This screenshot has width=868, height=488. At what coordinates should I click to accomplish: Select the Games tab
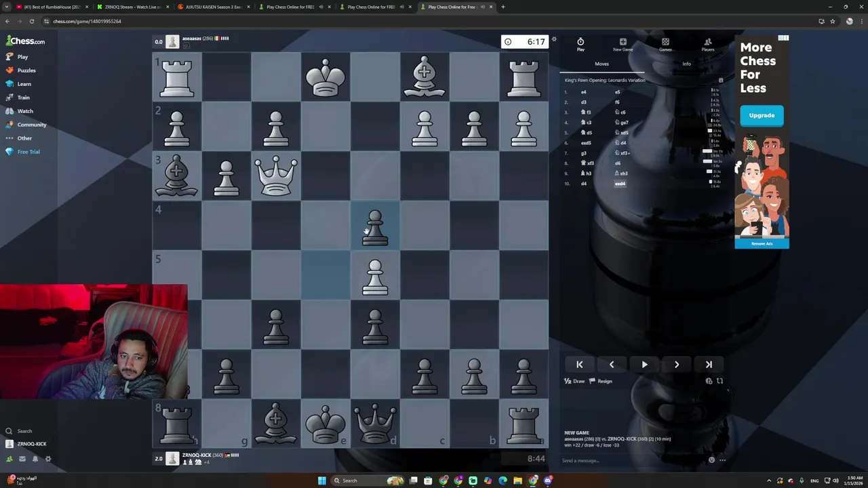click(x=665, y=45)
